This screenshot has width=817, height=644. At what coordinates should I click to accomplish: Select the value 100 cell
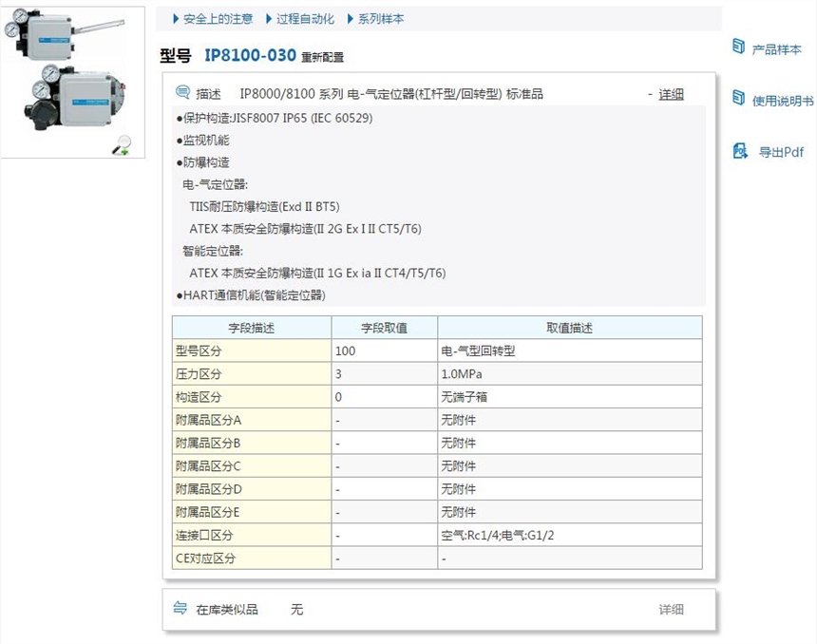385,350
